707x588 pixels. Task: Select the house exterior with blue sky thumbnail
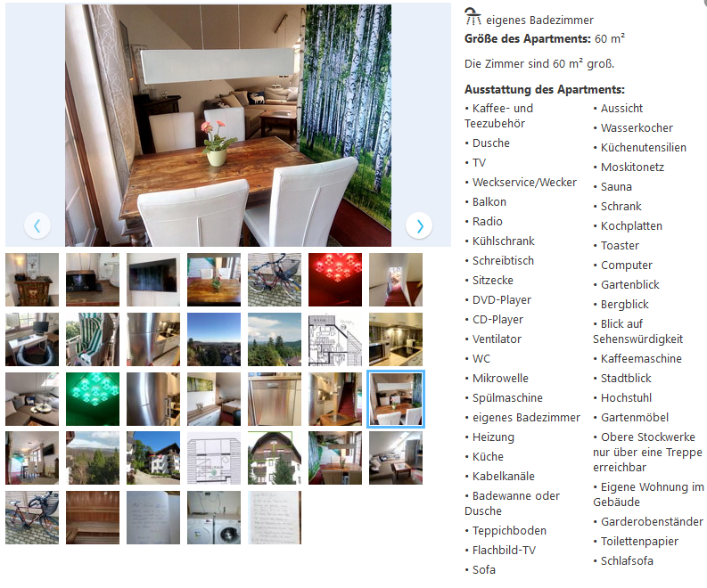tap(153, 458)
